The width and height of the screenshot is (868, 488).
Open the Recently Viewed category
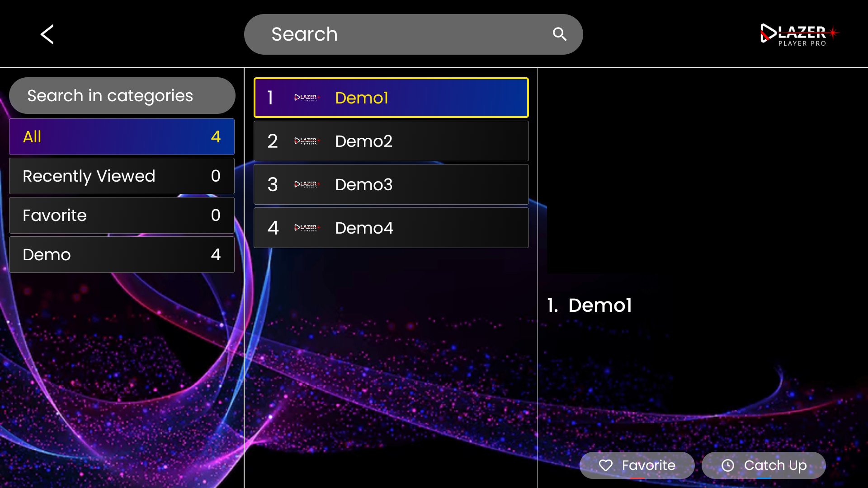click(x=122, y=176)
